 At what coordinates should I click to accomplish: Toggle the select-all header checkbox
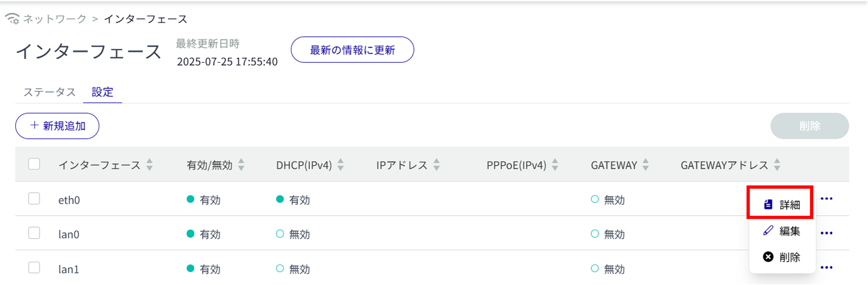point(34,164)
